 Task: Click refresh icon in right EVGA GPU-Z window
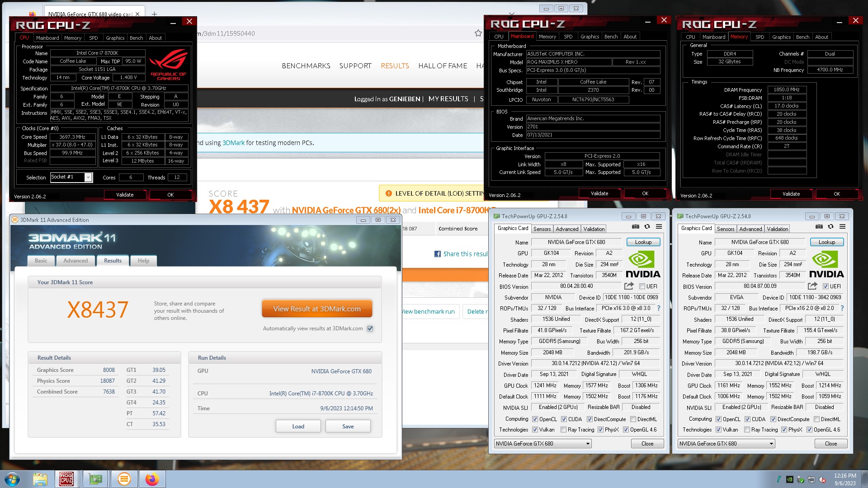click(x=830, y=227)
